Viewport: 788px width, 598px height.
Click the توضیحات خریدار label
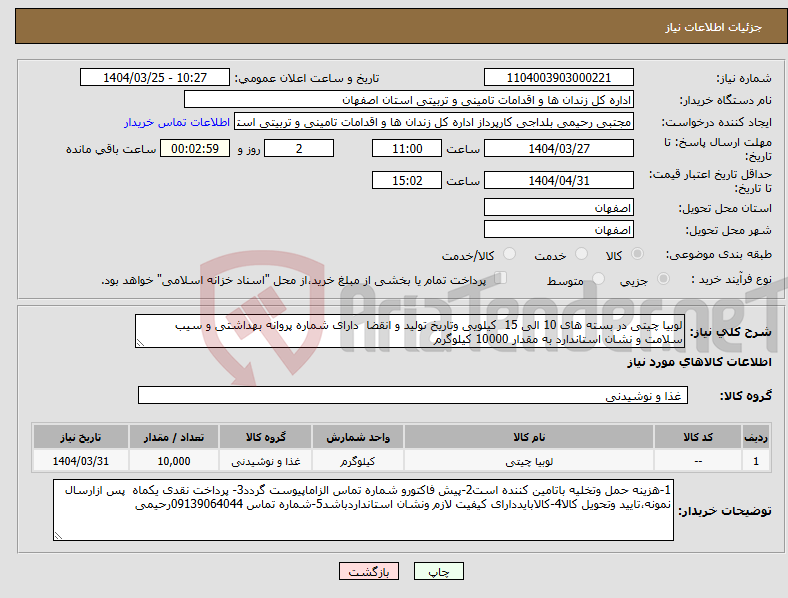tap(725, 511)
